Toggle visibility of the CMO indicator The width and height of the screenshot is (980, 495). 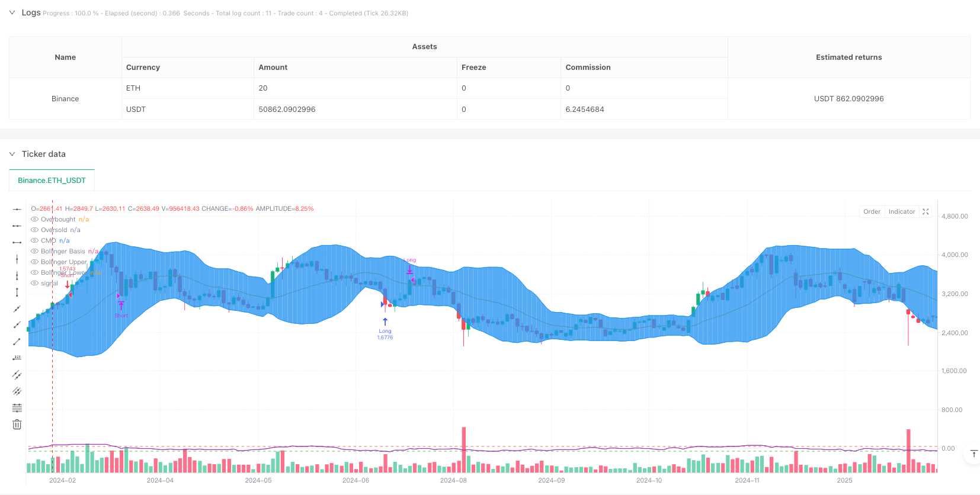point(34,241)
